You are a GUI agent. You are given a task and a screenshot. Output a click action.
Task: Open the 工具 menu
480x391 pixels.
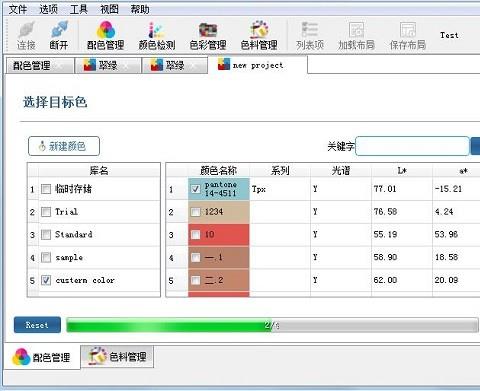point(79,9)
